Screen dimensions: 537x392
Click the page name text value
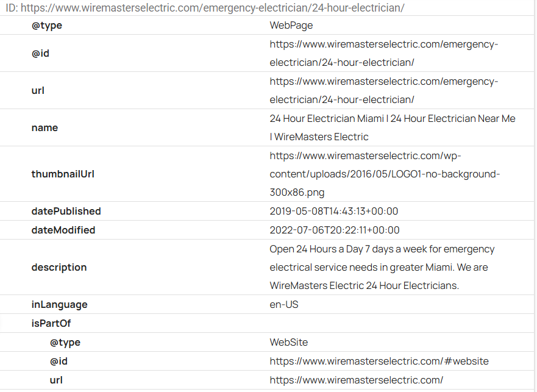tap(392, 127)
